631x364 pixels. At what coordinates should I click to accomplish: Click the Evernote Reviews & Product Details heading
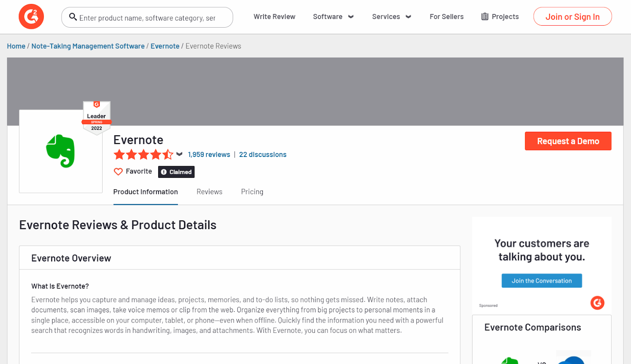(x=118, y=225)
